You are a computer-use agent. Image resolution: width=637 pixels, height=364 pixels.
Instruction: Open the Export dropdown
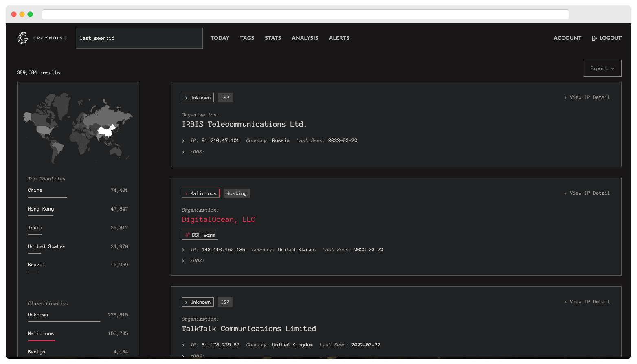602,68
